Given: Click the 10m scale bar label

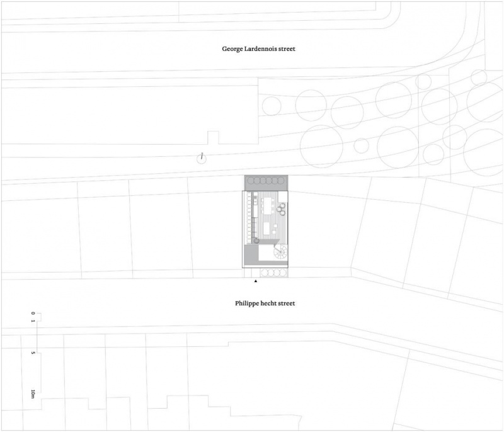Looking at the screenshot, I should tap(33, 394).
